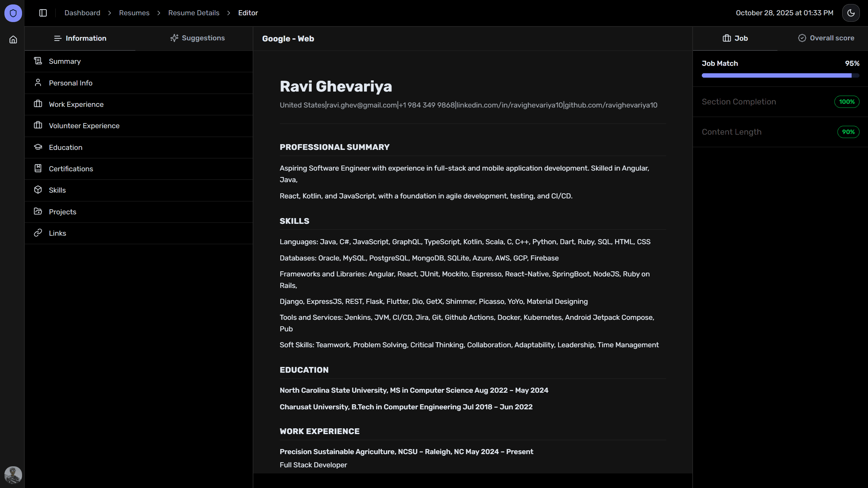Click the Summary section icon
Screen dimensions: 868x488
click(38, 61)
